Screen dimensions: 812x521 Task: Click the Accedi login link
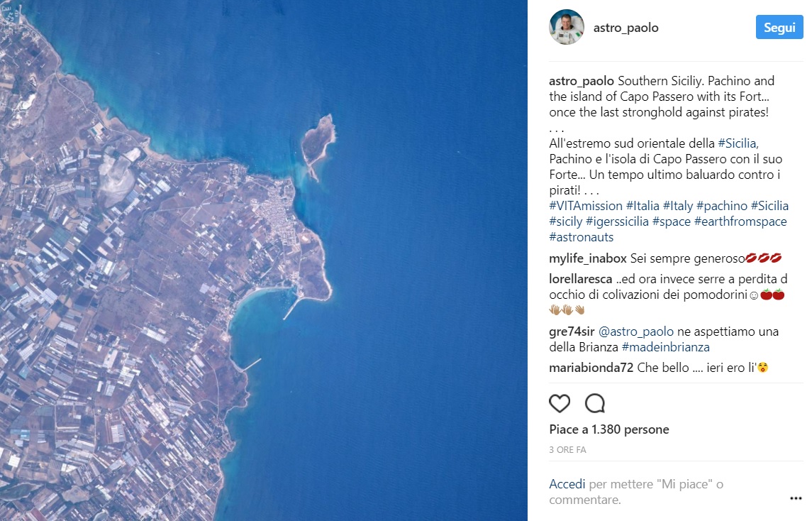(567, 484)
